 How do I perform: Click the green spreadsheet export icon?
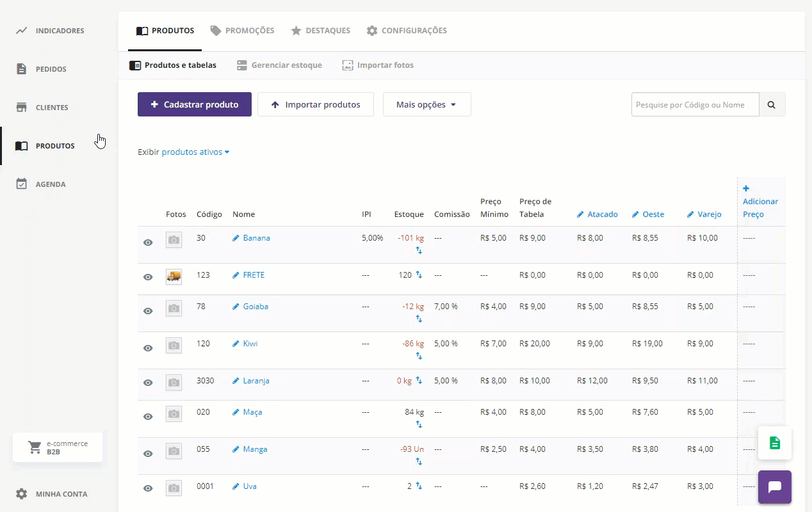(x=775, y=443)
